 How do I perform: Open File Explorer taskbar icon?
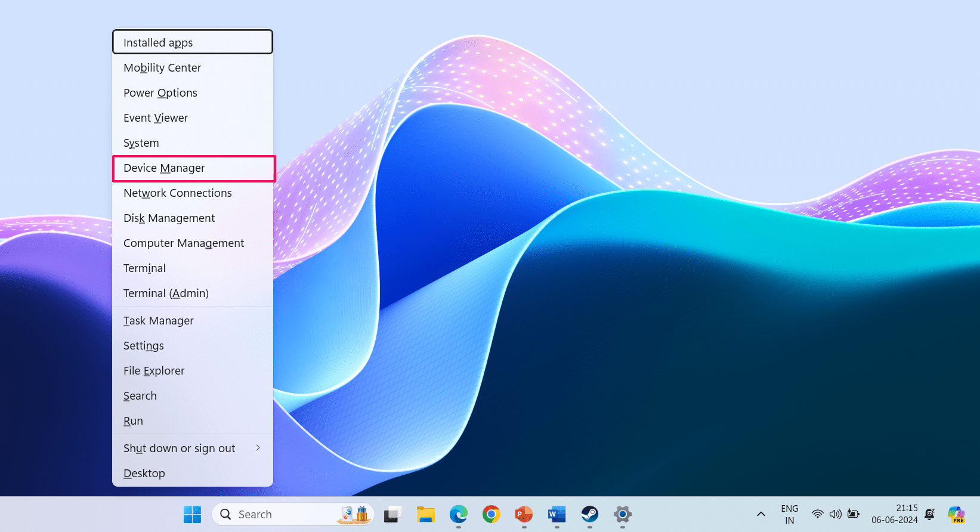tap(425, 514)
